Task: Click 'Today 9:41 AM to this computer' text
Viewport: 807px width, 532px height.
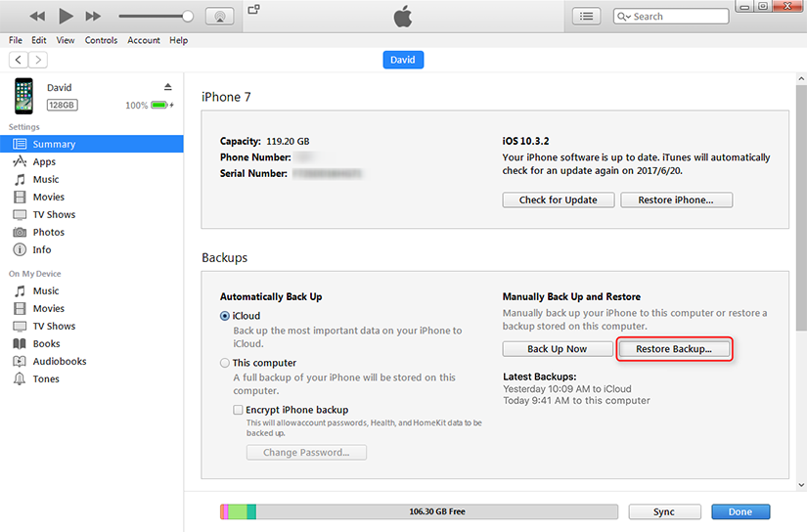Action: pyautogui.click(x=576, y=400)
